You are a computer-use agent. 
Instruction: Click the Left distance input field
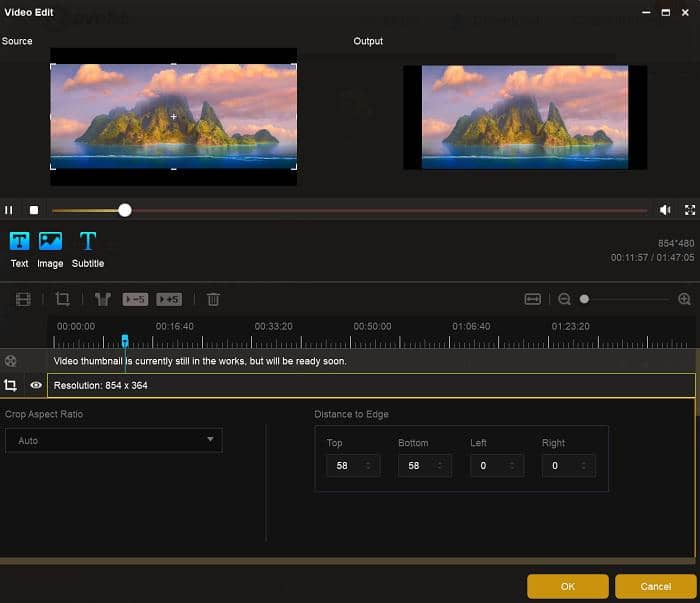tap(496, 466)
